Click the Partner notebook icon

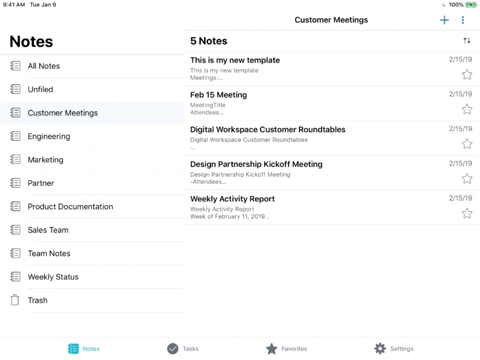pos(15,183)
